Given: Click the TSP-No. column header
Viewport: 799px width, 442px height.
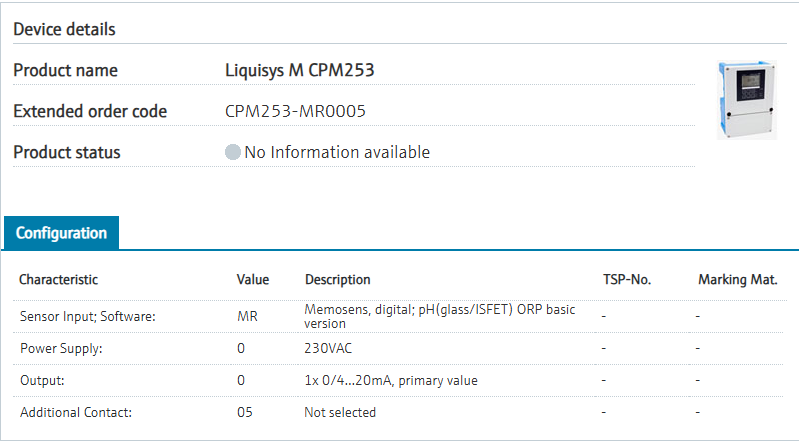Looking at the screenshot, I should coord(626,280).
